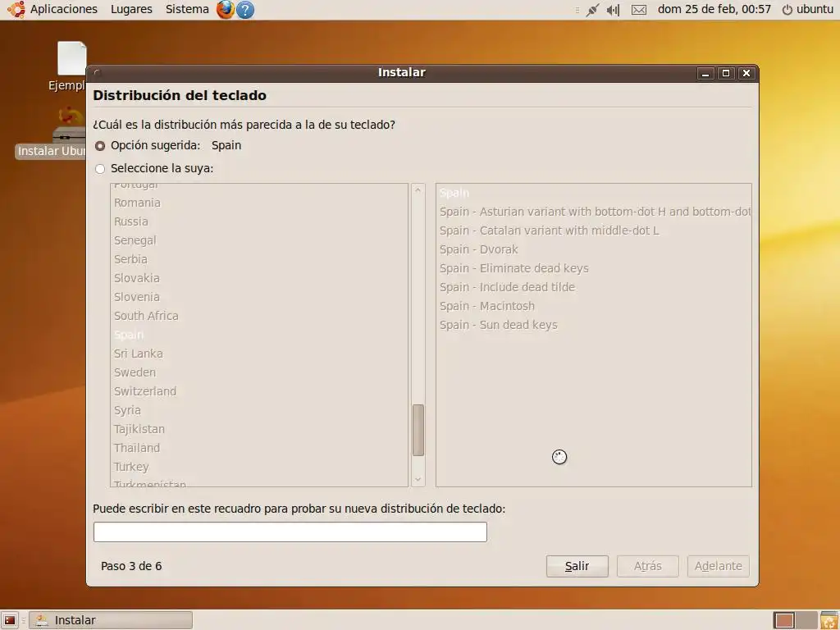Open the Aplicaciones menu

[x=64, y=9]
